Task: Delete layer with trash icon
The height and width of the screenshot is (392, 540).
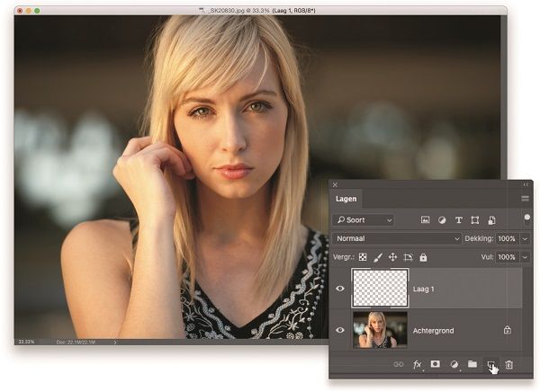Action: [x=509, y=364]
